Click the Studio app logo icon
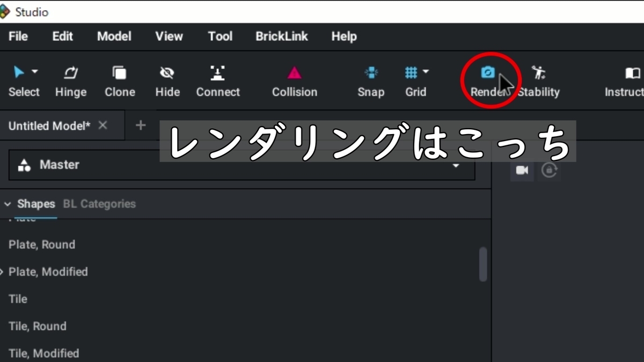 point(5,11)
